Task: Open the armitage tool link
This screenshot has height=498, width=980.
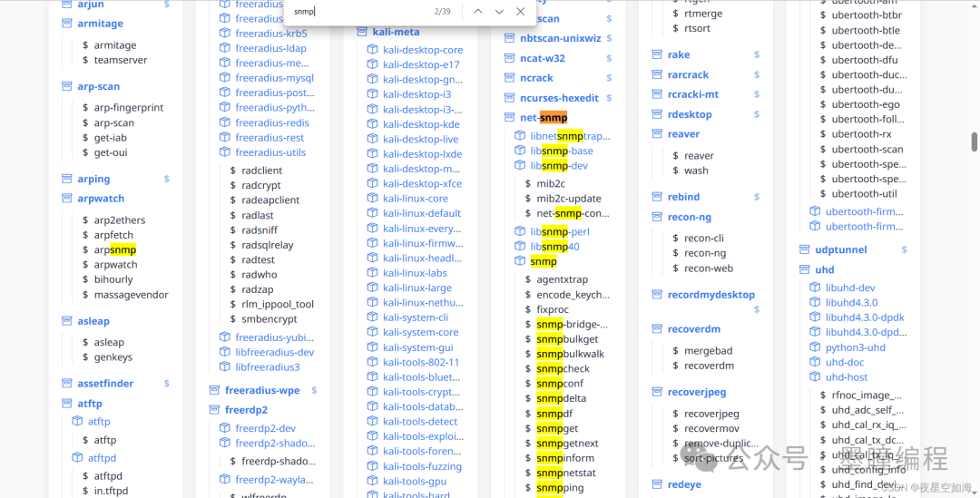Action: point(100,24)
